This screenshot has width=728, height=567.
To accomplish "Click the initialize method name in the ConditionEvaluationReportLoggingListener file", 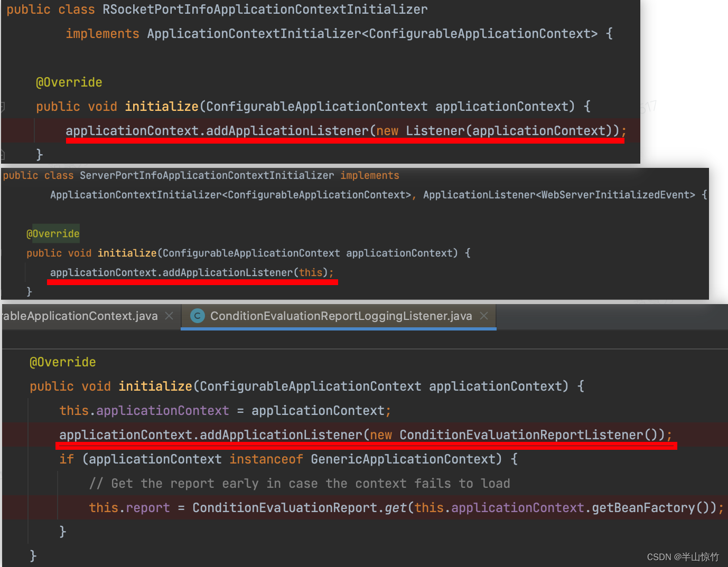I will [155, 386].
